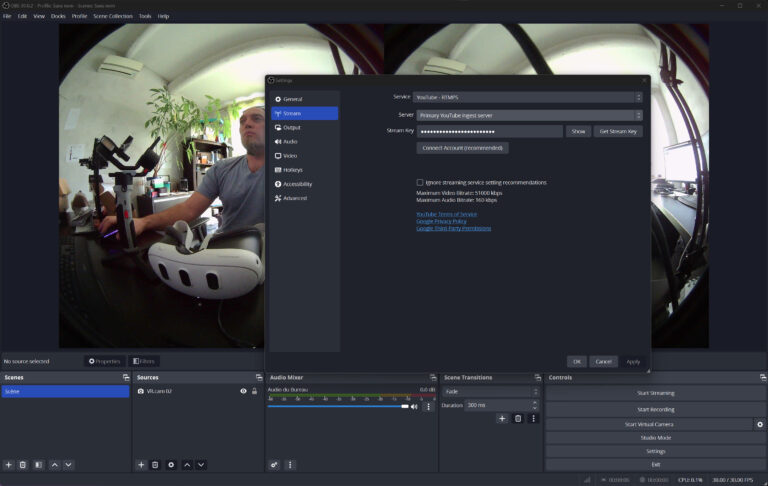Enable Ignore streaming service setting recommendations checkbox
768x486 pixels.
tap(420, 182)
